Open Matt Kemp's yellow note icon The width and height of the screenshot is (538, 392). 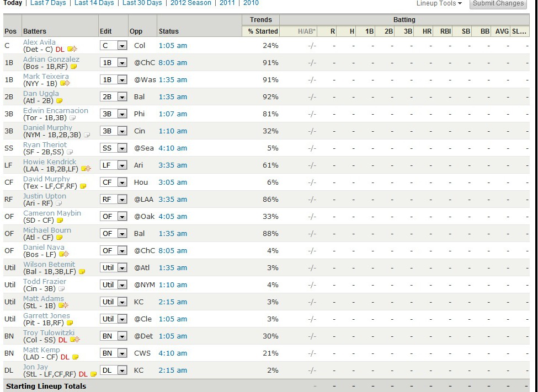tap(75, 357)
